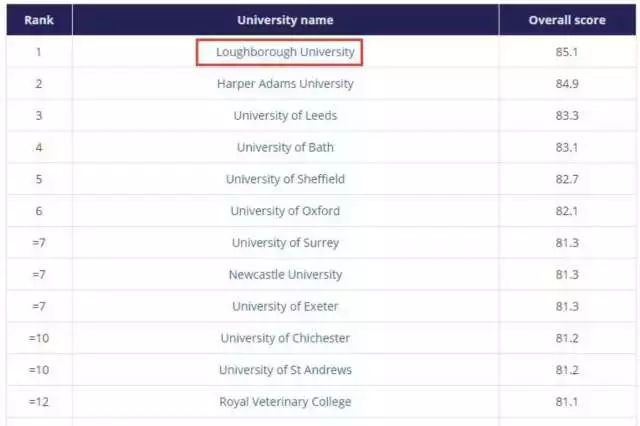Viewport: 640px width, 426px height.
Task: Select the rank 1 cell
Action: (x=39, y=52)
